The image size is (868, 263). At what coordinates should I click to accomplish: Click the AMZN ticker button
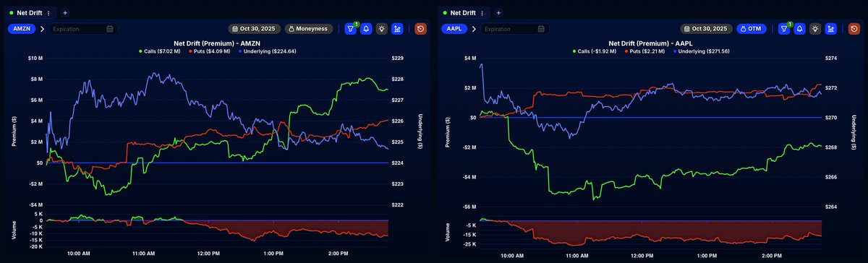pos(21,29)
